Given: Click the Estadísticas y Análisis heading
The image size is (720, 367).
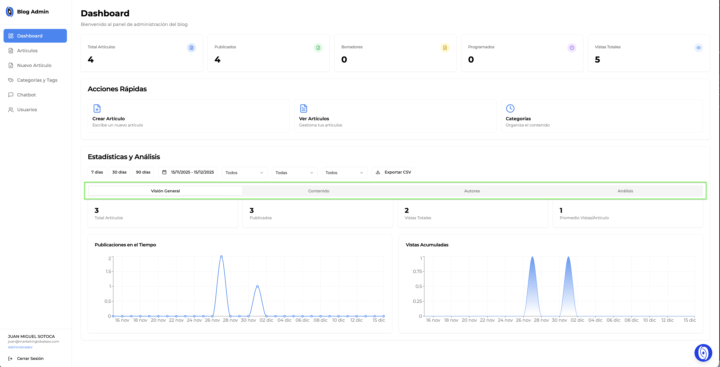Looking at the screenshot, I should tap(124, 157).
